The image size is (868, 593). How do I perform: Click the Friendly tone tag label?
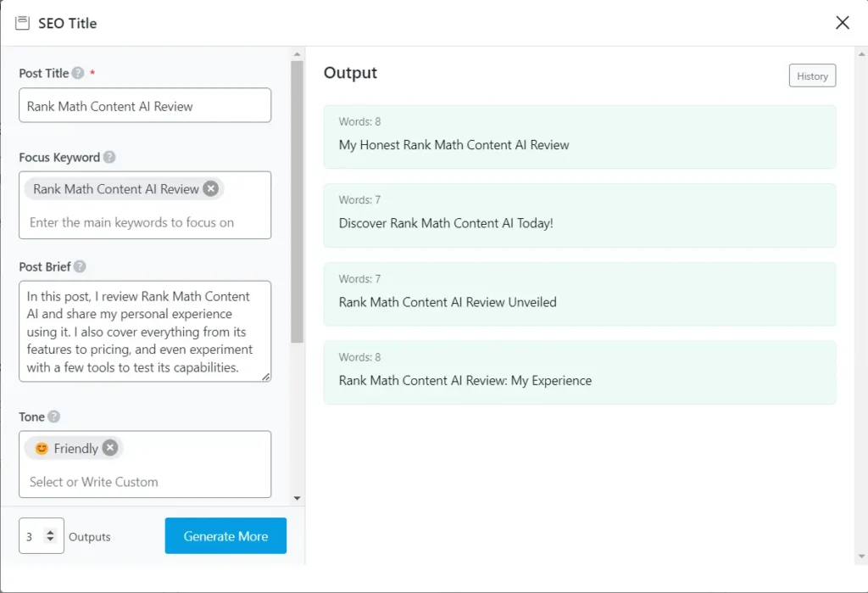tap(75, 448)
